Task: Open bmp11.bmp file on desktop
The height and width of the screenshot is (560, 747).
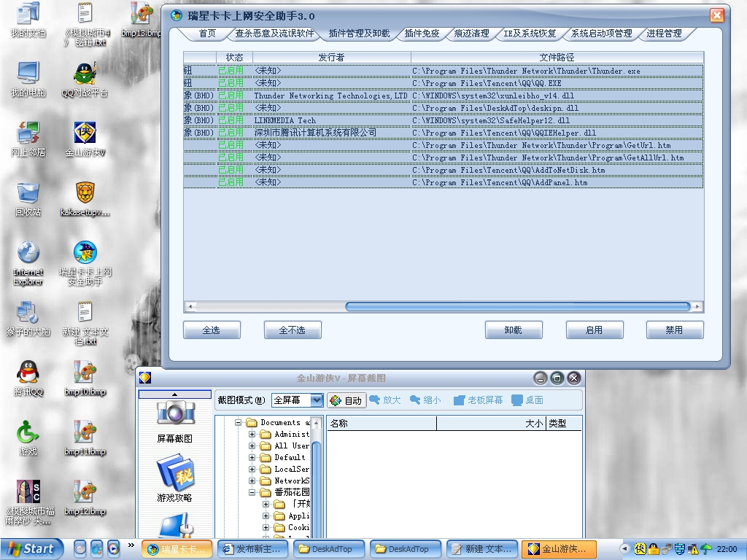Action: point(85,438)
